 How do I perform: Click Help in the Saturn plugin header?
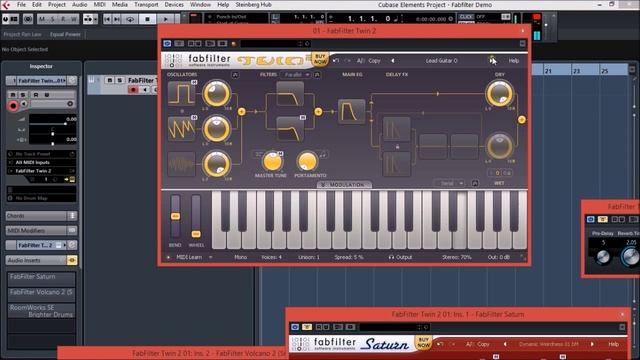pos(613,344)
